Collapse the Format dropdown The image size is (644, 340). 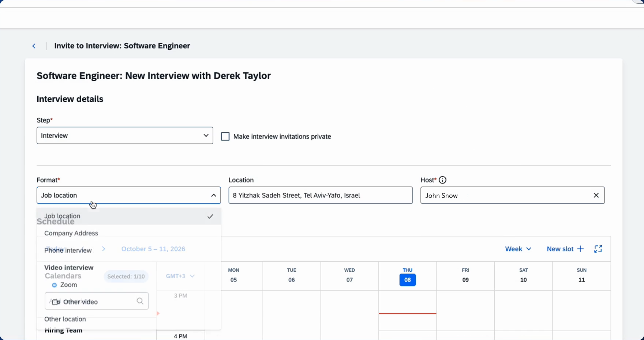point(214,195)
